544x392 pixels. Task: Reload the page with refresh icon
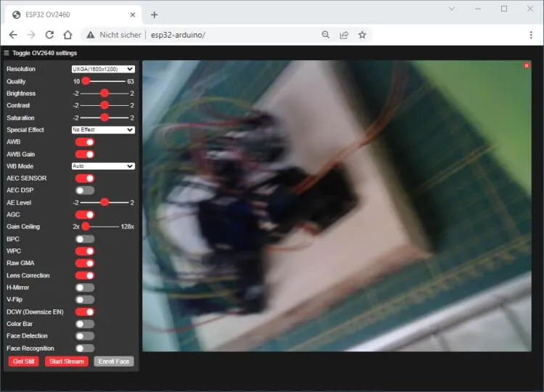[x=49, y=35]
